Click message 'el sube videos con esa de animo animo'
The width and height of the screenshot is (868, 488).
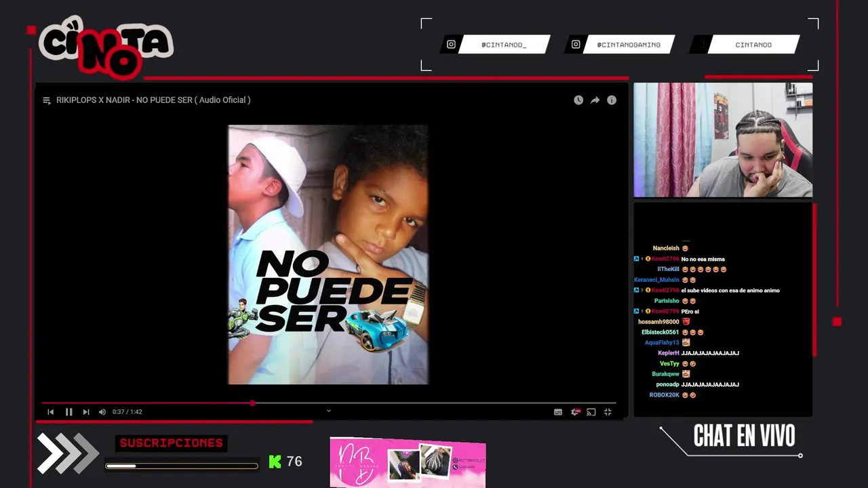[730, 291]
